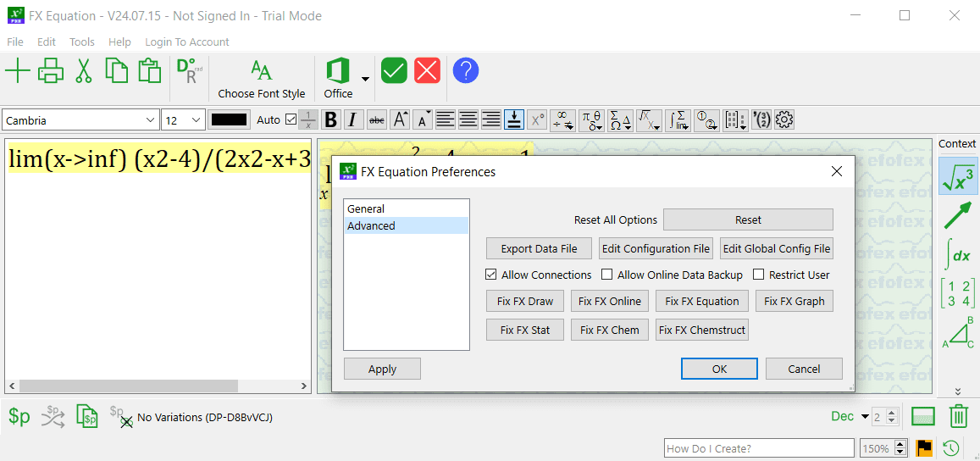Click Edit Configuration File button

[656, 248]
